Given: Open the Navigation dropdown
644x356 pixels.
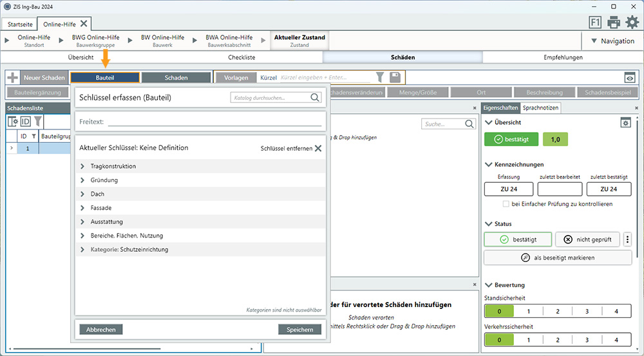Looking at the screenshot, I should point(611,41).
